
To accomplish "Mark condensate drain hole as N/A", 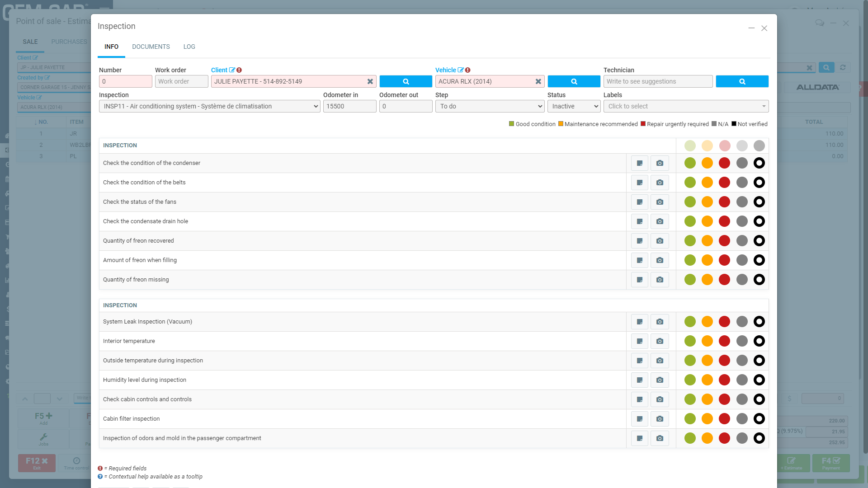I will (x=742, y=221).
